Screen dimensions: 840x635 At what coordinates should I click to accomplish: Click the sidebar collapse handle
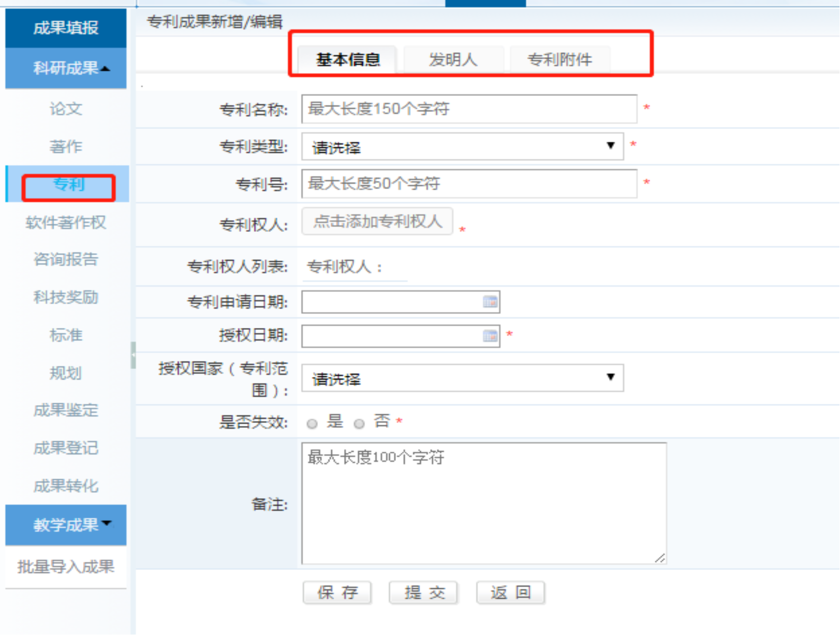133,355
